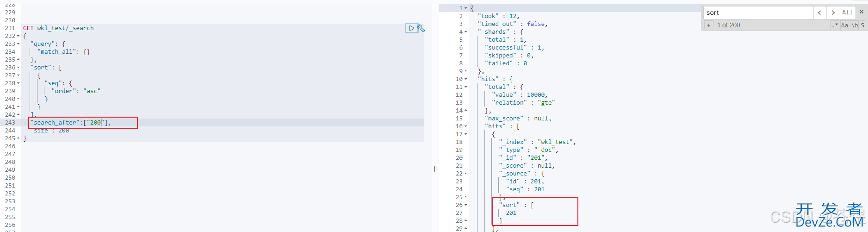Click "seq": { line in request
The height and width of the screenshot is (232, 868).
click(58, 83)
